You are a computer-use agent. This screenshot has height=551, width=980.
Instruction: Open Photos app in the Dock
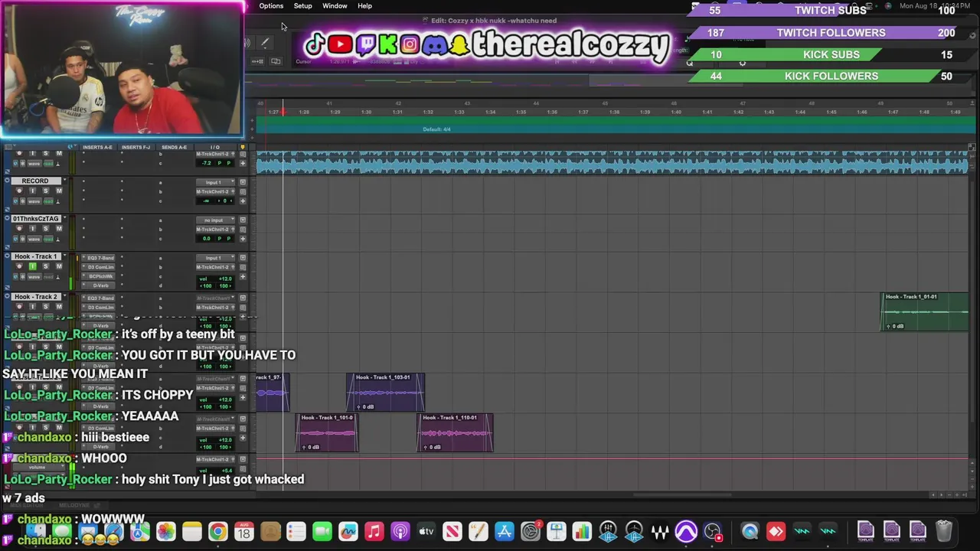pos(166,531)
